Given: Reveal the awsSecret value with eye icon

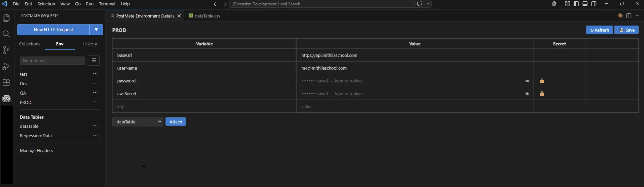Looking at the screenshot, I should pos(527,93).
